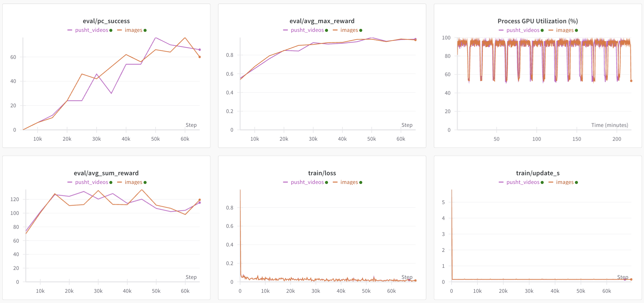Click green dot next to images in train/loss legend
This screenshot has height=303, width=644.
[361, 182]
